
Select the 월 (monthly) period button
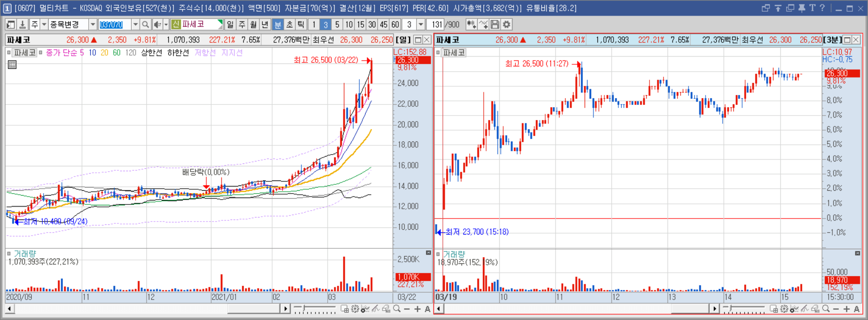(x=254, y=24)
